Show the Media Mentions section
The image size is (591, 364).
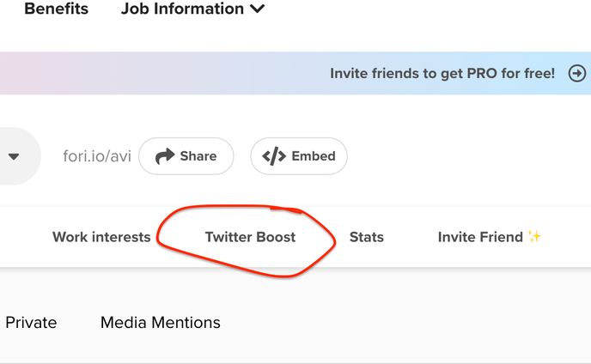(161, 323)
